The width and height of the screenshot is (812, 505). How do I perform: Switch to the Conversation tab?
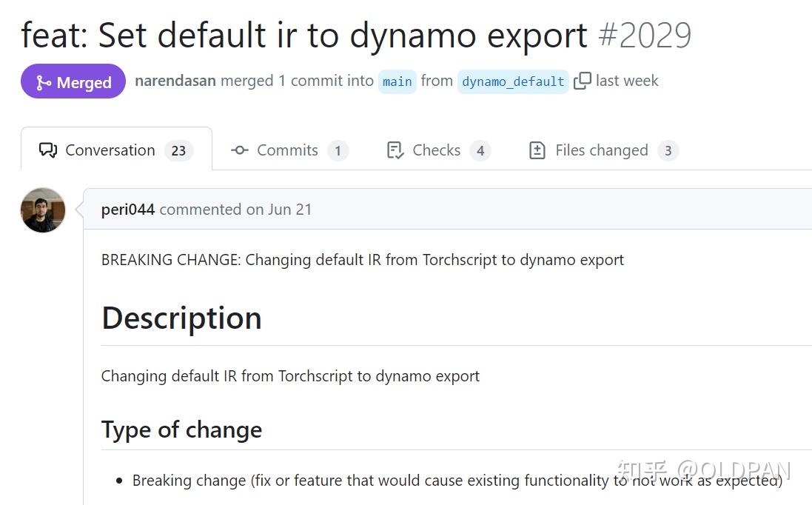[x=111, y=150]
